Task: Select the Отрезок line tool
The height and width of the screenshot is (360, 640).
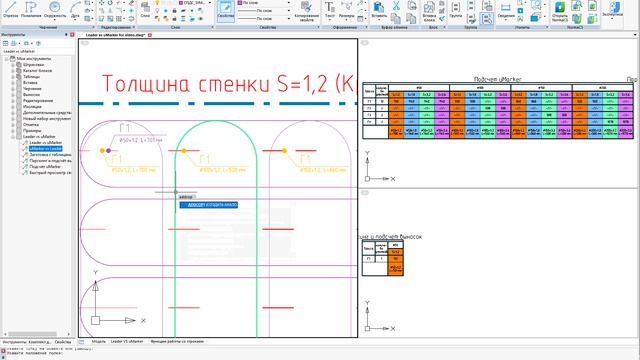Action: (11, 10)
